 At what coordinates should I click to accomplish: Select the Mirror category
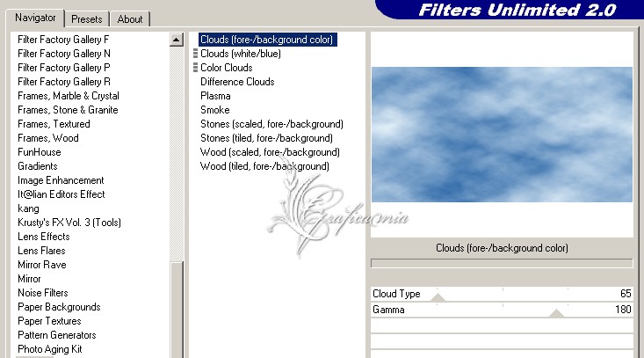pyautogui.click(x=29, y=279)
